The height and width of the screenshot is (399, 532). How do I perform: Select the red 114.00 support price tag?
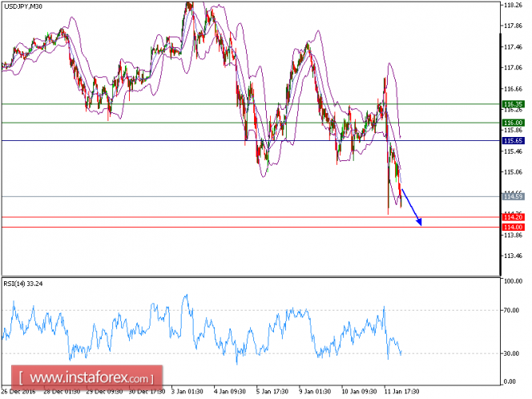[513, 227]
